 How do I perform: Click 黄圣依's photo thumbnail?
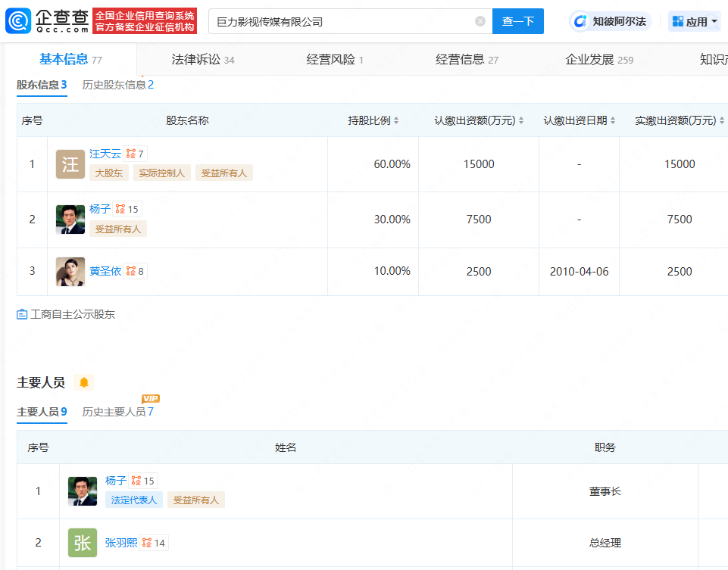(x=70, y=271)
